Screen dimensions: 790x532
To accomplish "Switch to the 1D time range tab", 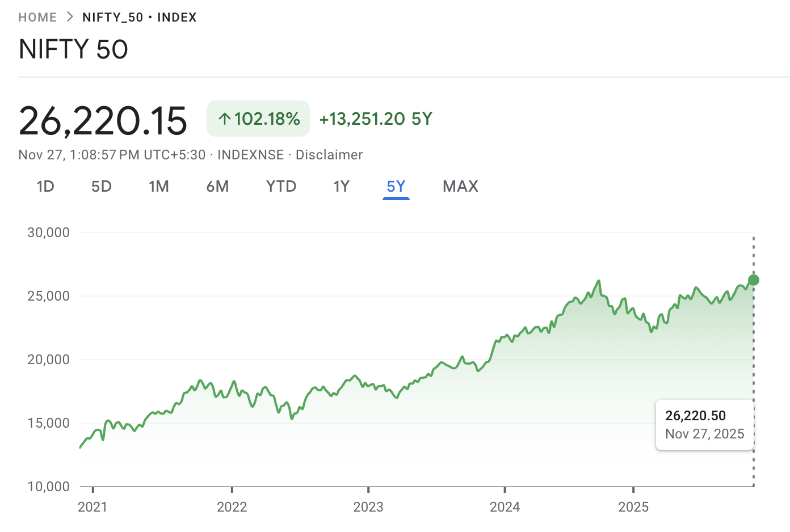I will click(45, 186).
